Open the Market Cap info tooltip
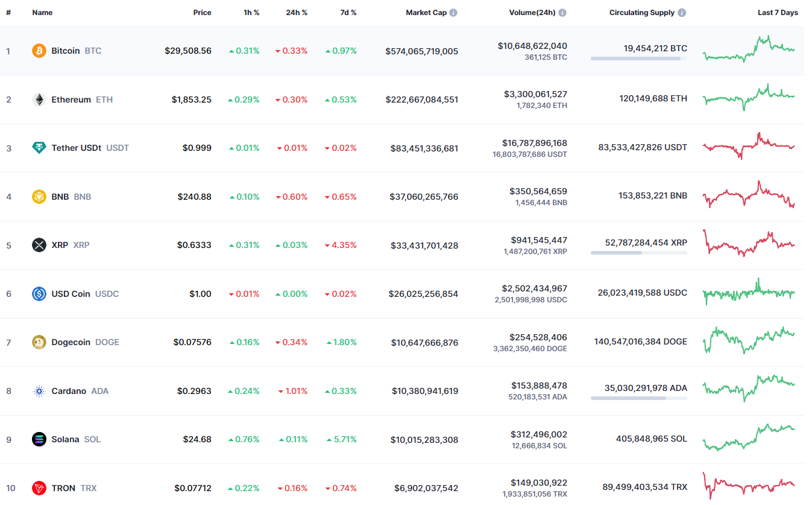Image resolution: width=812 pixels, height=505 pixels. point(453,12)
